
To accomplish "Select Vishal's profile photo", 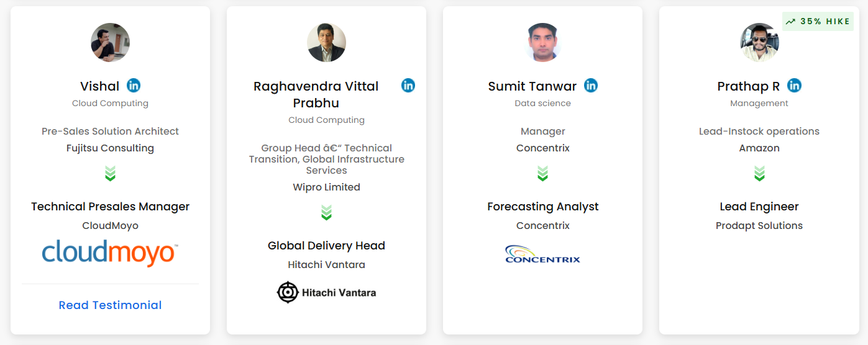I will tap(110, 42).
